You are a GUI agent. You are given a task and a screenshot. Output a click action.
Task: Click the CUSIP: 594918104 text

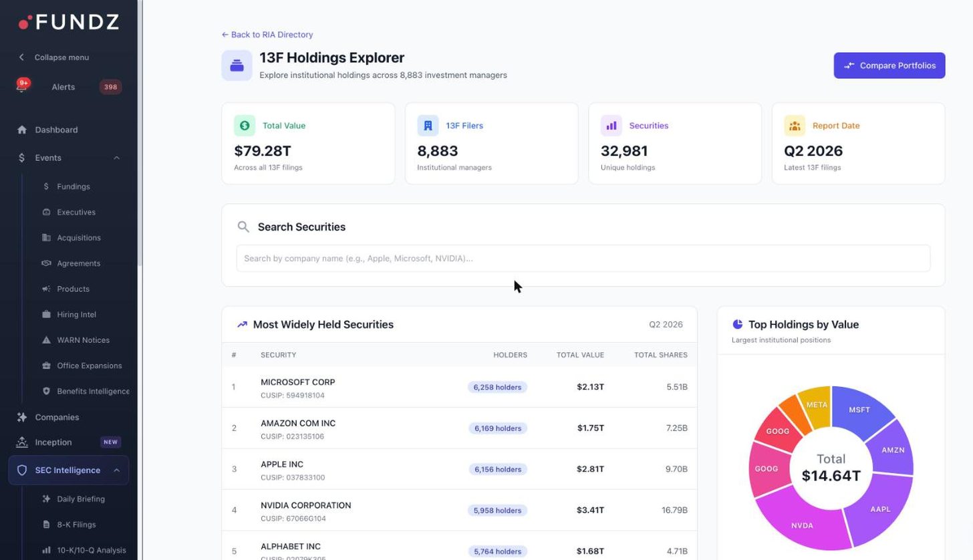click(293, 396)
